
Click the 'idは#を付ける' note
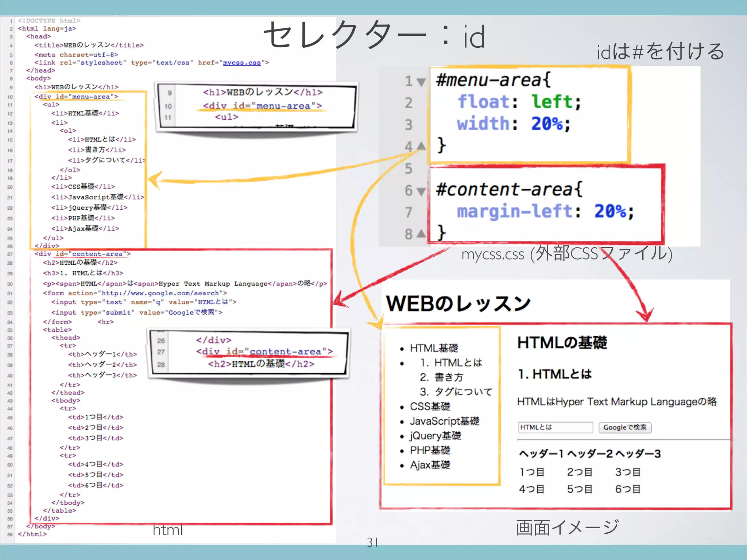(x=661, y=51)
